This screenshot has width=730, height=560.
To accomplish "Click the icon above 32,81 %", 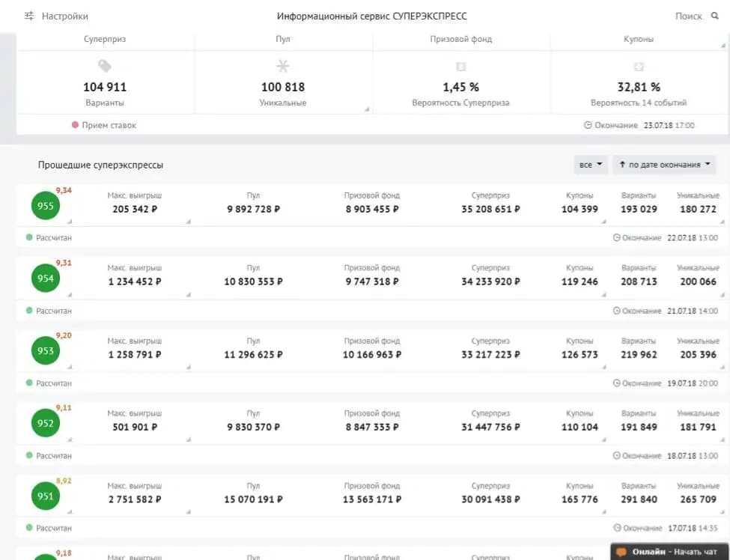I will point(639,67).
